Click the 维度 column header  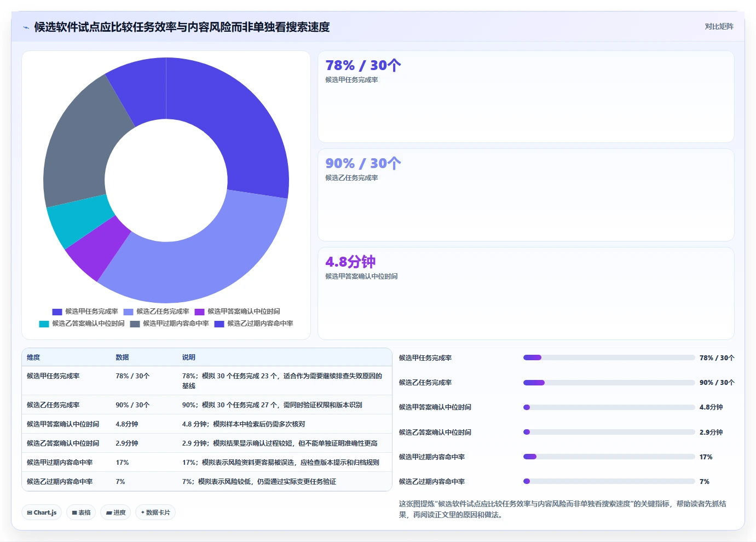tap(33, 357)
